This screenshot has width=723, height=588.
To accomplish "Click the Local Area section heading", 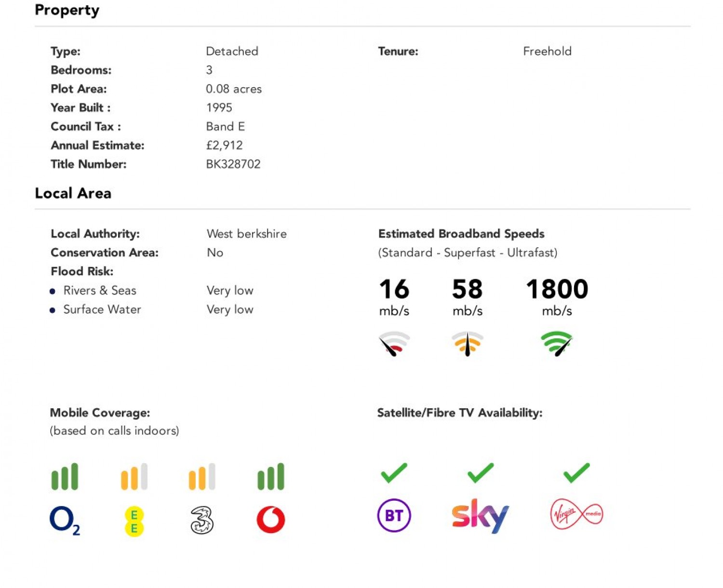I will pyautogui.click(x=73, y=193).
